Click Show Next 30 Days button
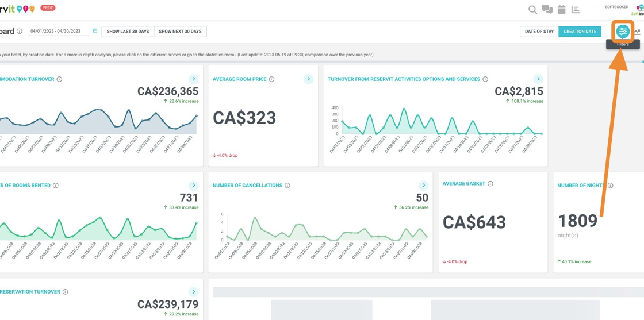The height and width of the screenshot is (320, 644). click(x=180, y=32)
